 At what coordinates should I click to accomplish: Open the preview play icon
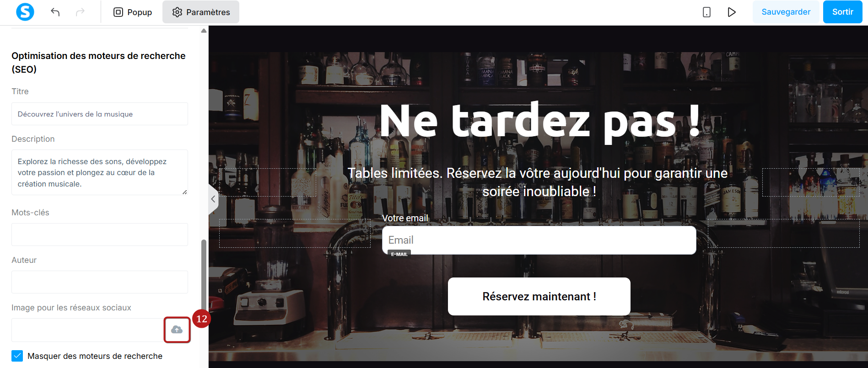coord(732,12)
